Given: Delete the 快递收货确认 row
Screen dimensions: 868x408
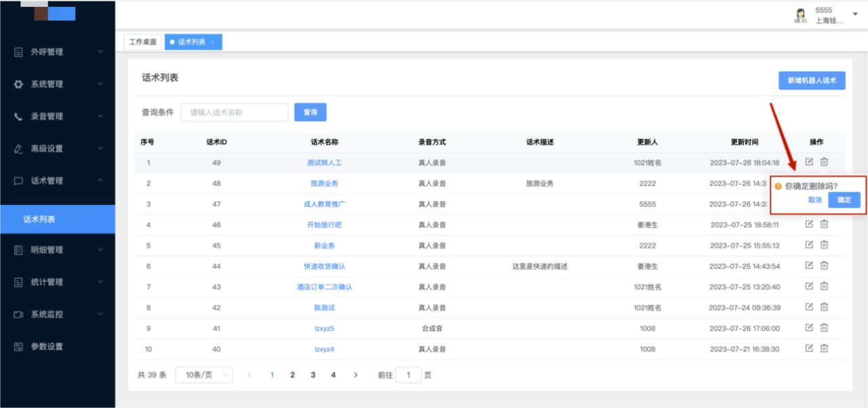Looking at the screenshot, I should point(824,265).
